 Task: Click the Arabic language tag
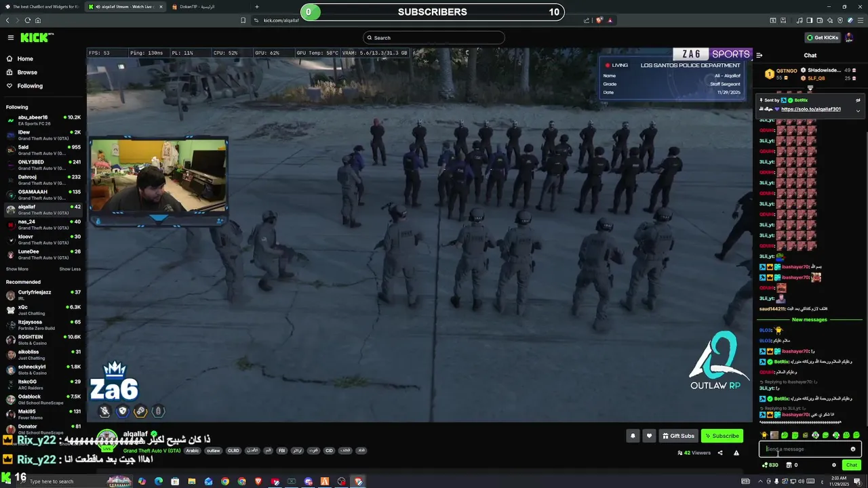tap(193, 451)
